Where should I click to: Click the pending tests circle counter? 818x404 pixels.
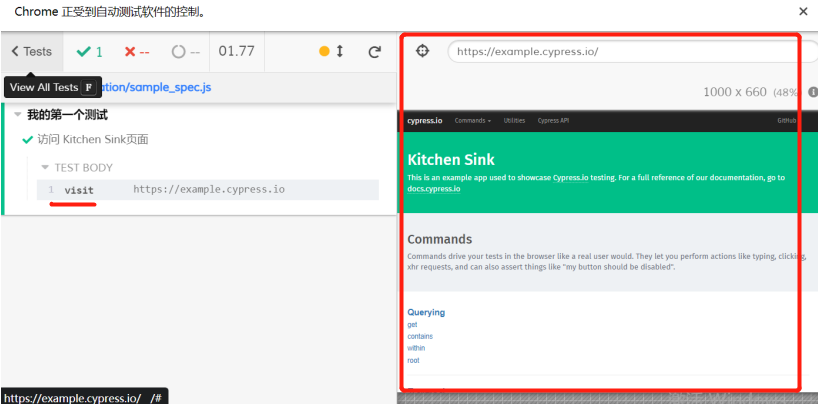click(x=186, y=52)
